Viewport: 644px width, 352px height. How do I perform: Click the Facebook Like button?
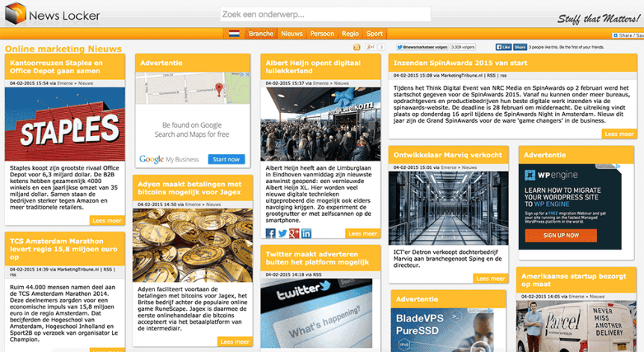coord(503,47)
